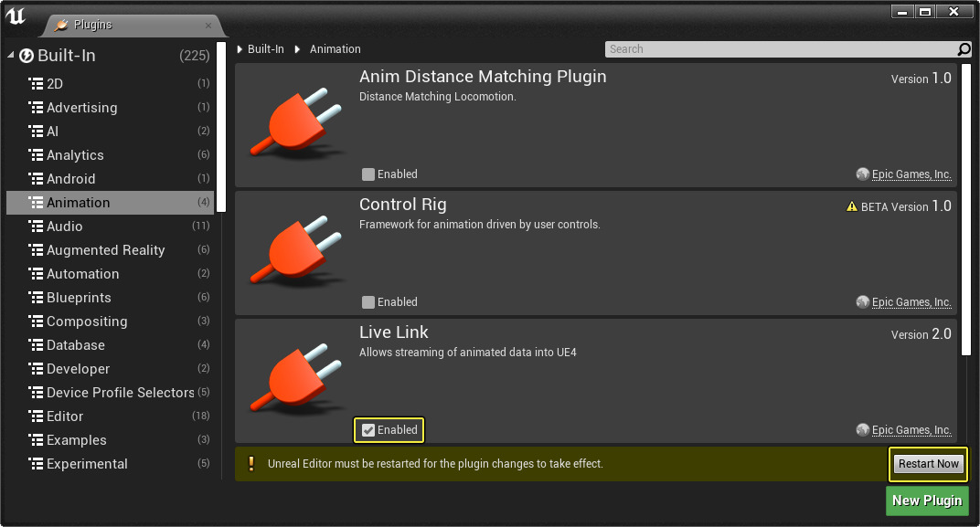
Task: Open the Animation breadcrumb arrow
Action: pyautogui.click(x=298, y=49)
